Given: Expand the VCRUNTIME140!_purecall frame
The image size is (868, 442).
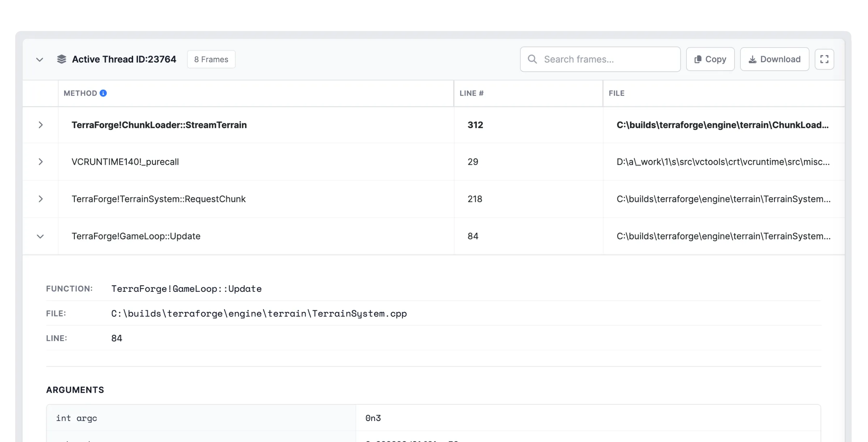Looking at the screenshot, I should (41, 162).
